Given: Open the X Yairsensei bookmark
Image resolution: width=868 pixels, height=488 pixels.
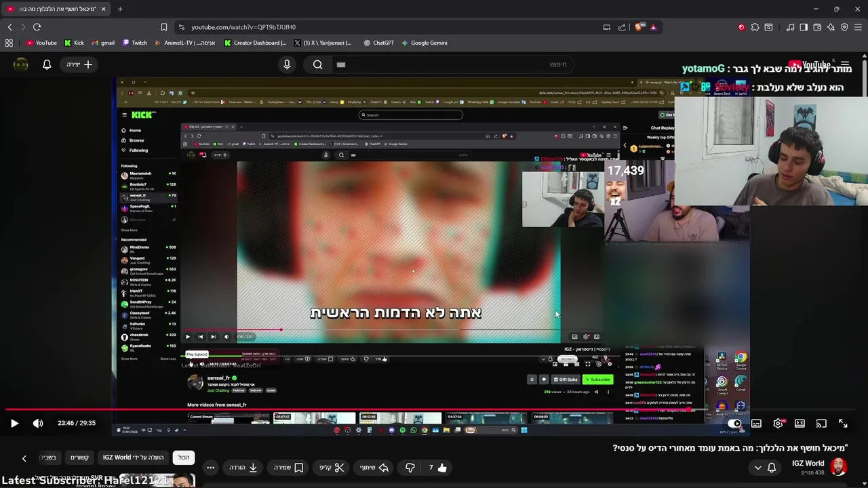Looking at the screenshot, I should click(x=323, y=43).
